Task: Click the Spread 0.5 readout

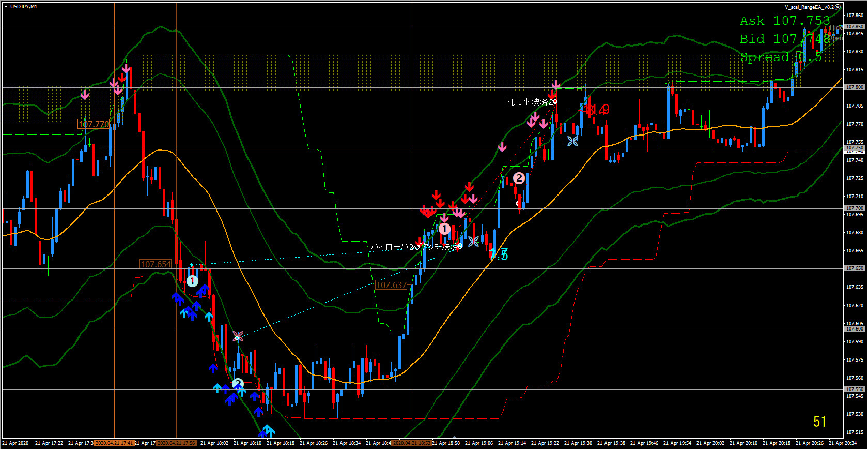Action: [781, 57]
